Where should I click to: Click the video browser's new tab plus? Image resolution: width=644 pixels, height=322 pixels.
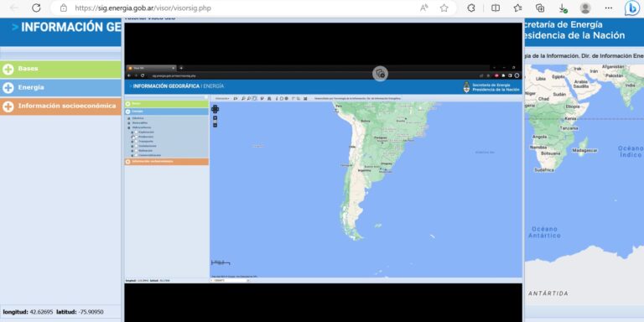[x=181, y=68]
